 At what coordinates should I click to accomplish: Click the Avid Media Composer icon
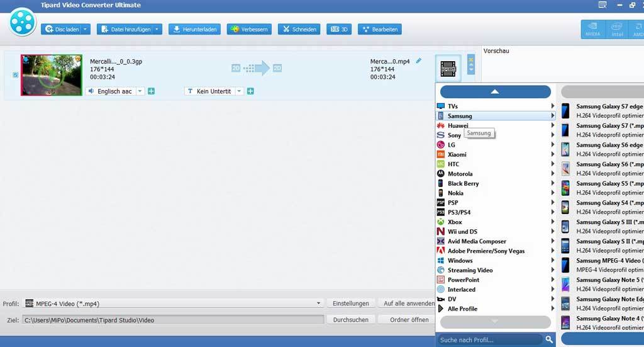click(x=441, y=241)
